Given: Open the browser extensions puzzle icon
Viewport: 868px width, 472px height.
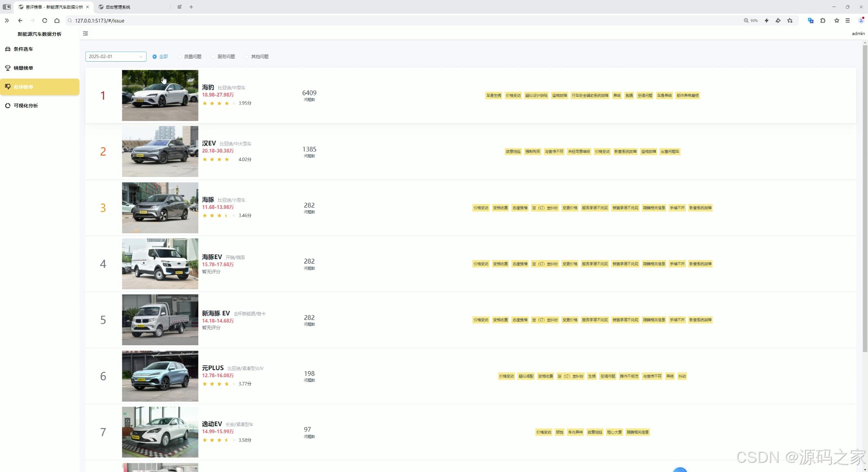Looking at the screenshot, I should tap(823, 21).
